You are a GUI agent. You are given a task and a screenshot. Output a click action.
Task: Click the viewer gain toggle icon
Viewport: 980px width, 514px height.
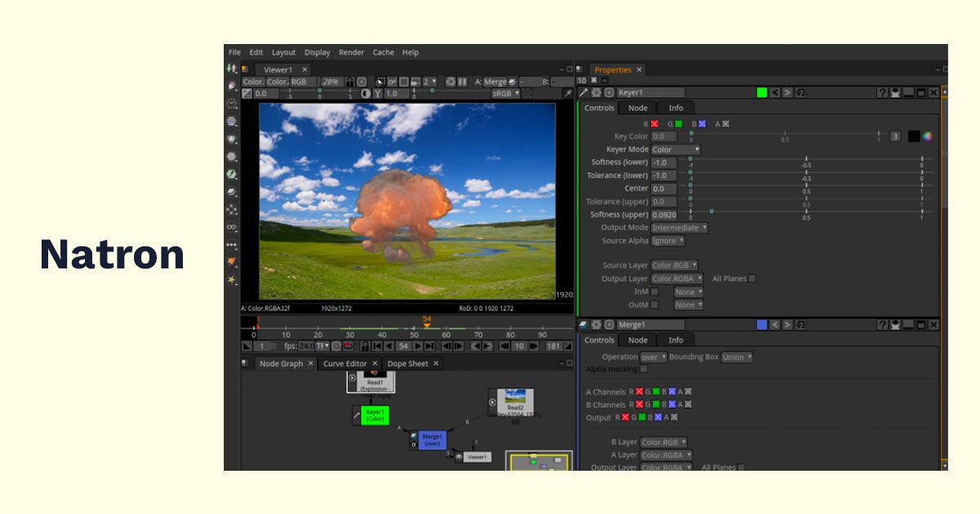click(247, 93)
